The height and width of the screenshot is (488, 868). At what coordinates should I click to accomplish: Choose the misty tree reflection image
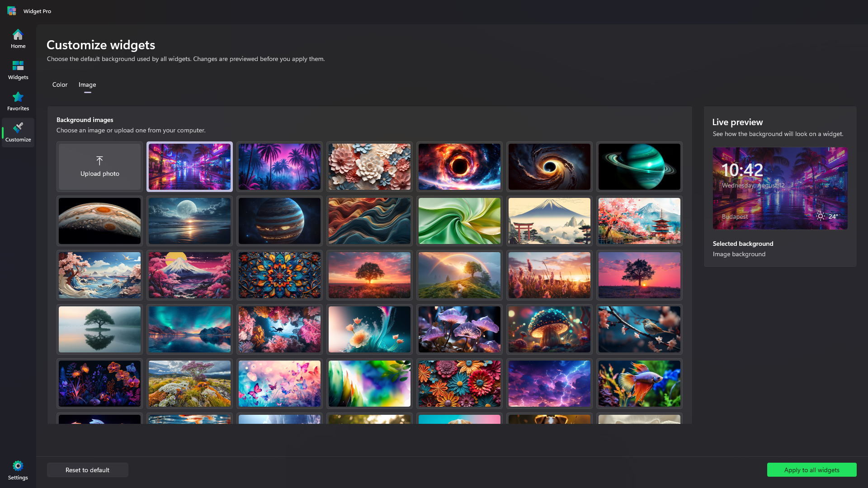99,329
